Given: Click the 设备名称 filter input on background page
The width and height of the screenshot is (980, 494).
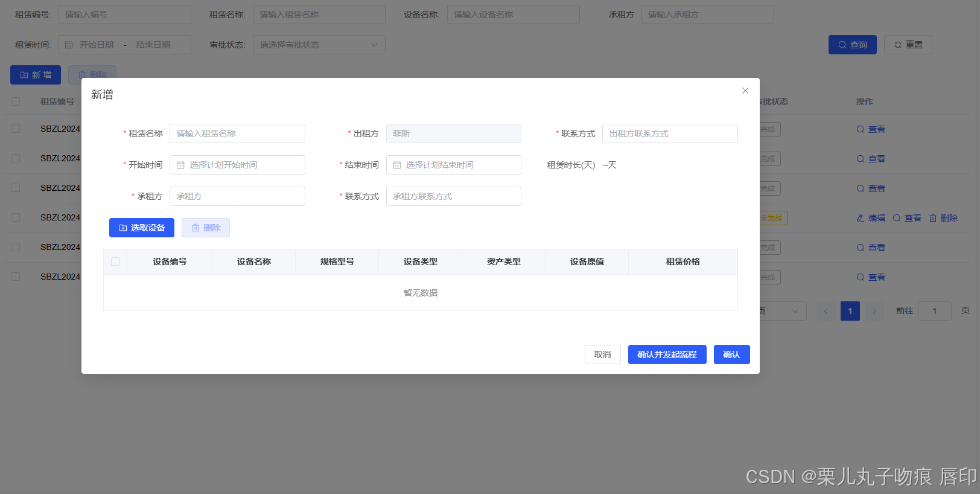Looking at the screenshot, I should tap(514, 14).
